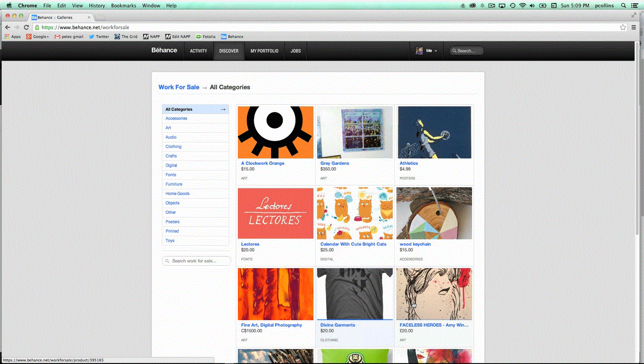Open the Me profile dropdown
This screenshot has width=644, height=364.
426,51
